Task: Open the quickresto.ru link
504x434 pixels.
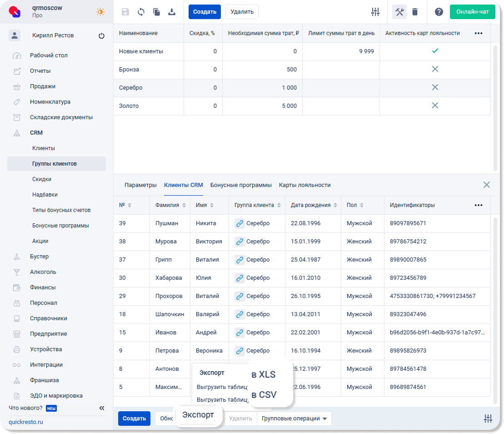Action: coord(26,422)
